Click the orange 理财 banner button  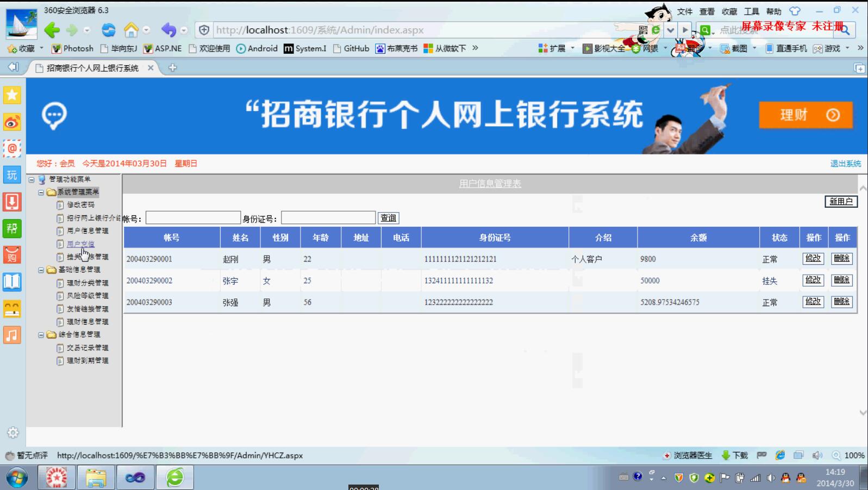805,115
